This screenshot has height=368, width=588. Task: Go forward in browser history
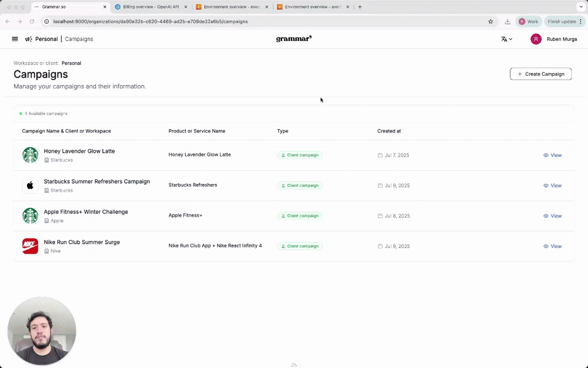[x=20, y=21]
